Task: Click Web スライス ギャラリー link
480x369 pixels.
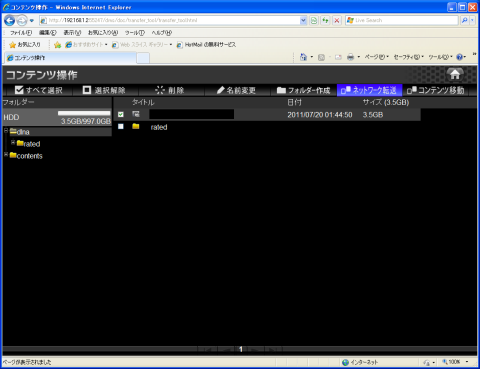Action: tap(142, 45)
